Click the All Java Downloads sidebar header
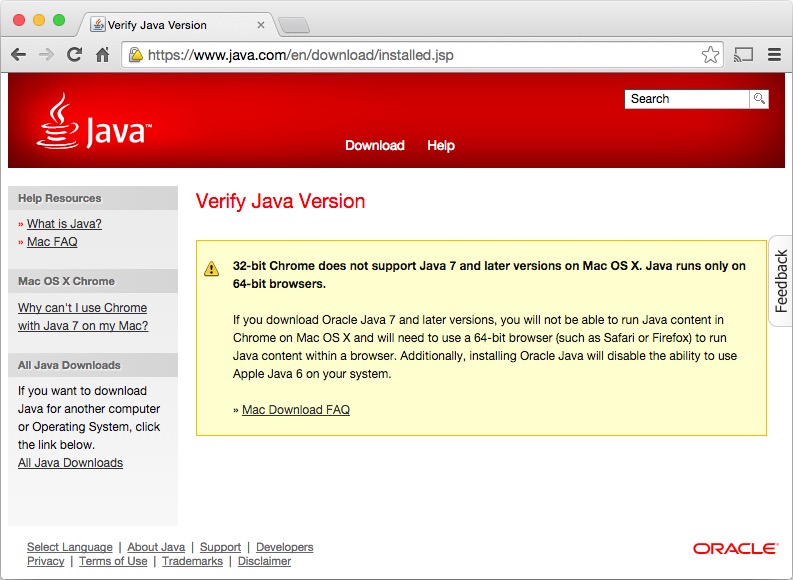 [93, 365]
